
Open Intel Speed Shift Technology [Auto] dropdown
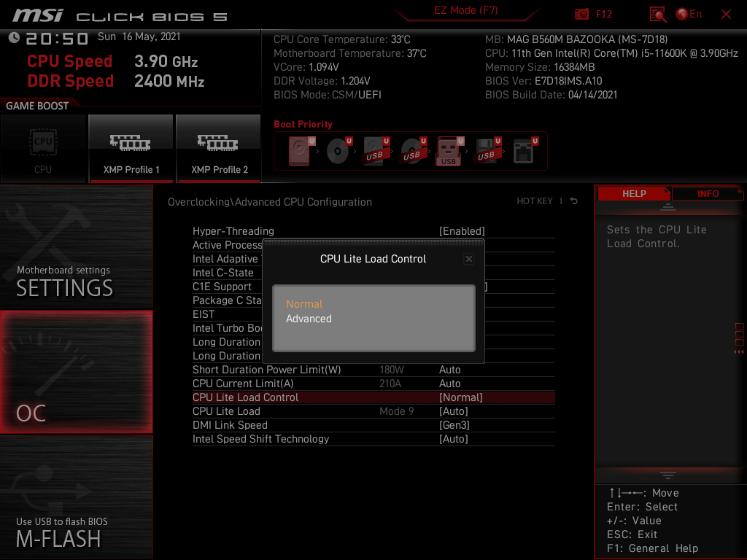(453, 438)
